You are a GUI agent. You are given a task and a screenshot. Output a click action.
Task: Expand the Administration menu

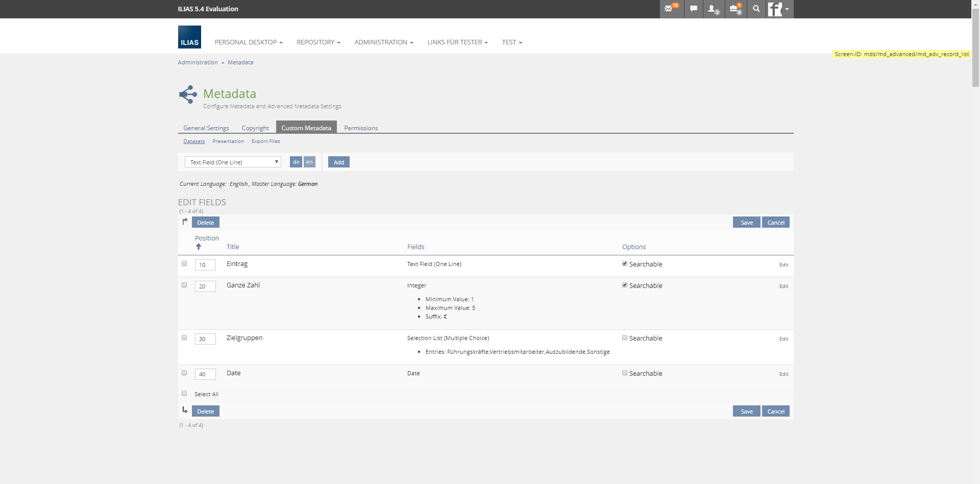click(383, 42)
